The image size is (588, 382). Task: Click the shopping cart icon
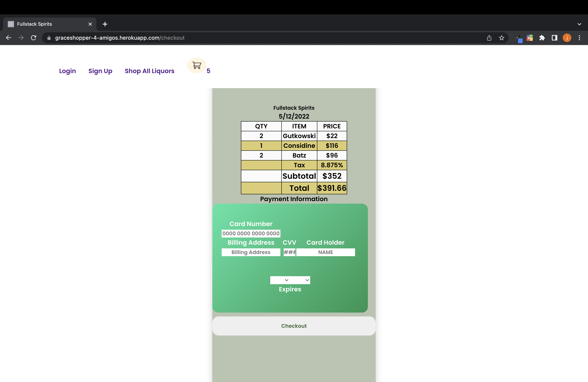click(x=196, y=66)
